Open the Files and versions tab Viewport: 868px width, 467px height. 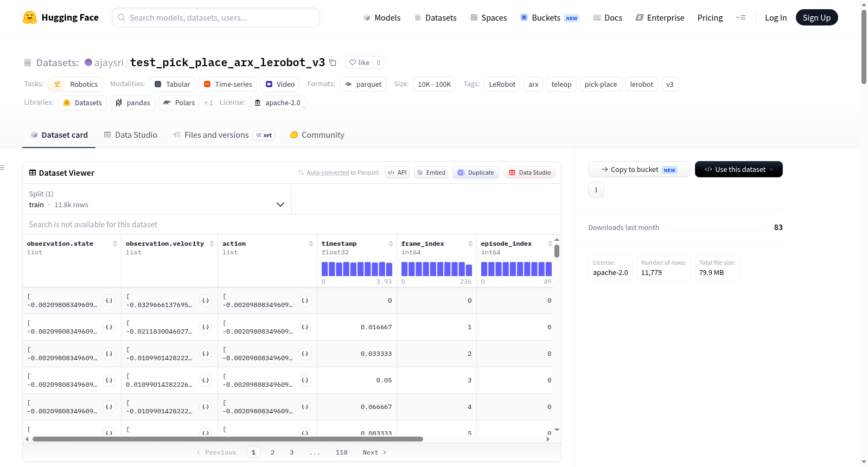[224, 135]
